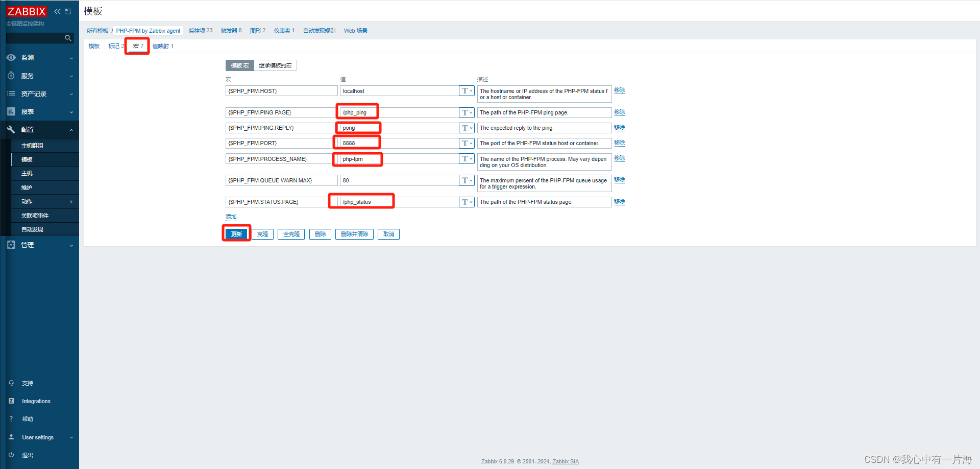Select the 模板宏 toggle option
The image size is (980, 469).
click(x=240, y=65)
